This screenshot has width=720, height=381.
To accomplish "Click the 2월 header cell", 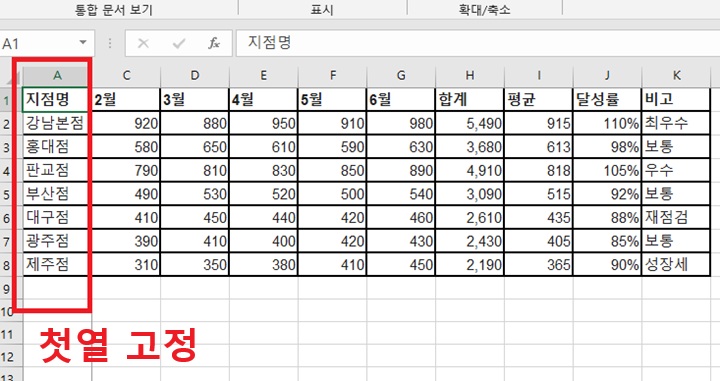I will (x=126, y=99).
